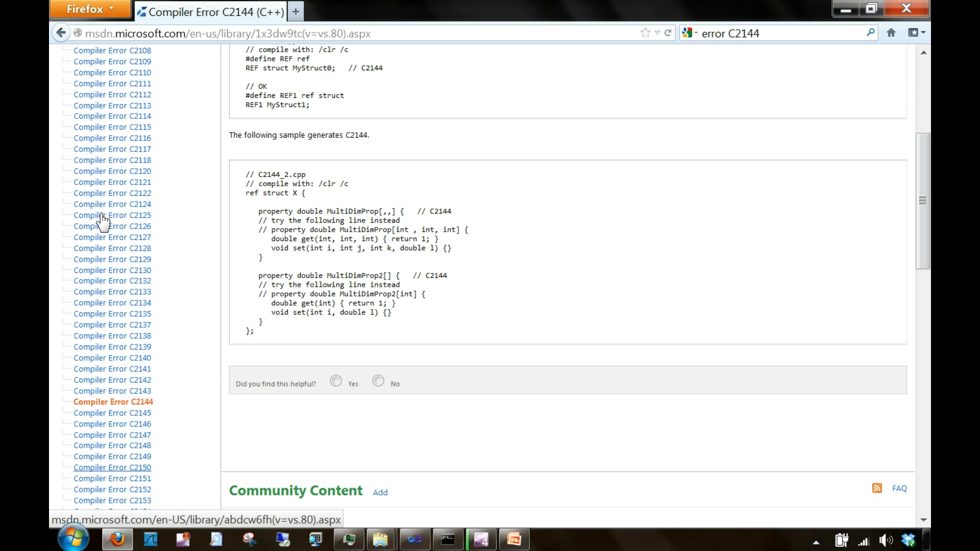Open Google search engine options dropdown
The width and height of the screenshot is (980, 551).
pos(688,33)
